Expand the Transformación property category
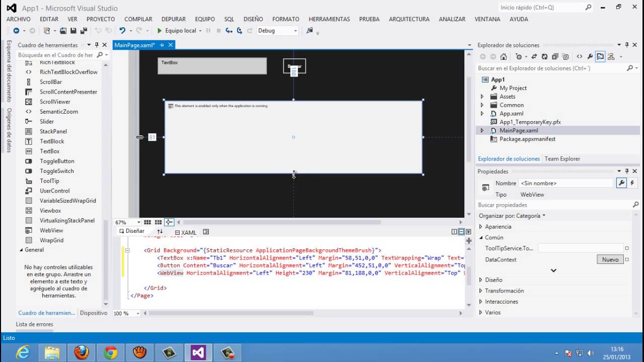The image size is (644, 362). [480, 291]
